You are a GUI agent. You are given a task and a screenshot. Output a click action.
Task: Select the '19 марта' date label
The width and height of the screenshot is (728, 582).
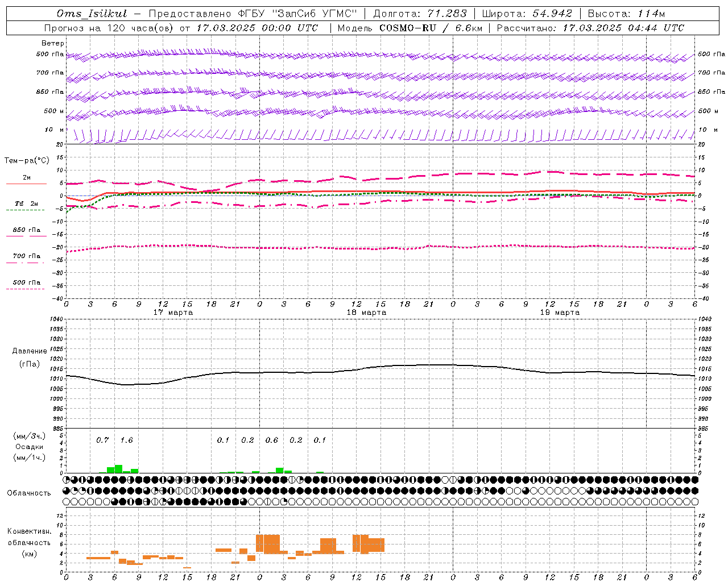pos(560,313)
